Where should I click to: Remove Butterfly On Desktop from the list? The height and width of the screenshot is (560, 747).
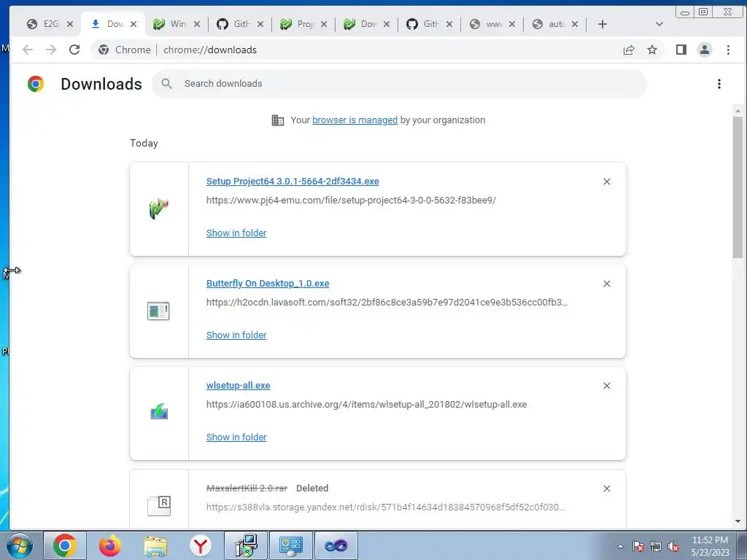click(x=606, y=284)
